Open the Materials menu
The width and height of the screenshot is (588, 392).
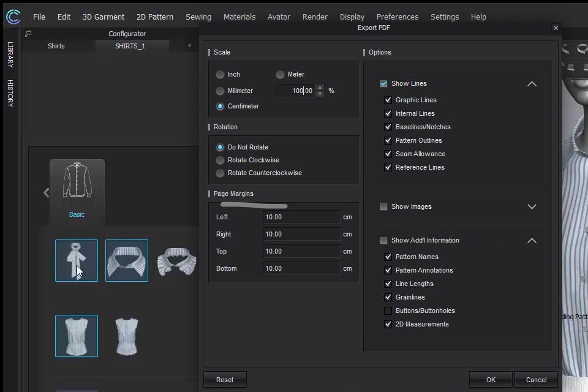click(239, 17)
